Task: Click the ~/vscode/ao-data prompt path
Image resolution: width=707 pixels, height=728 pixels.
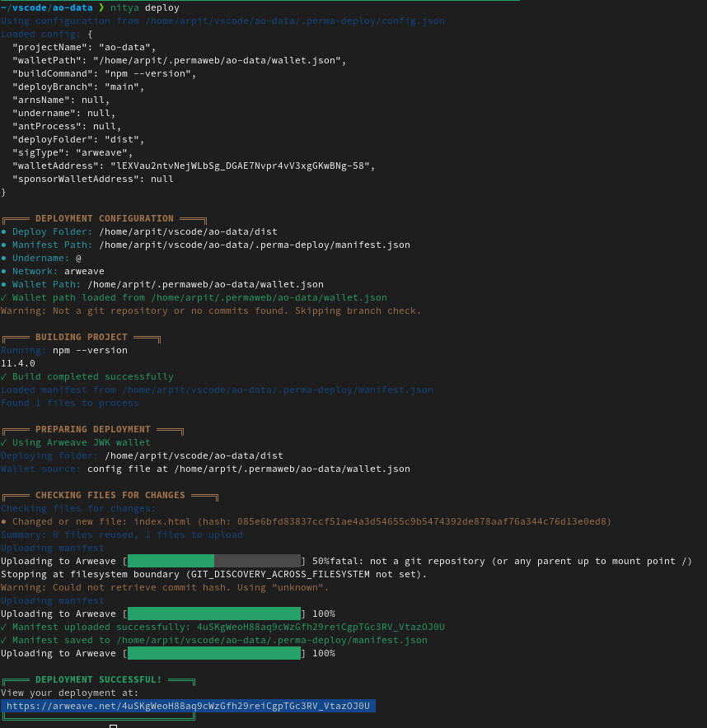Action: click(47, 8)
